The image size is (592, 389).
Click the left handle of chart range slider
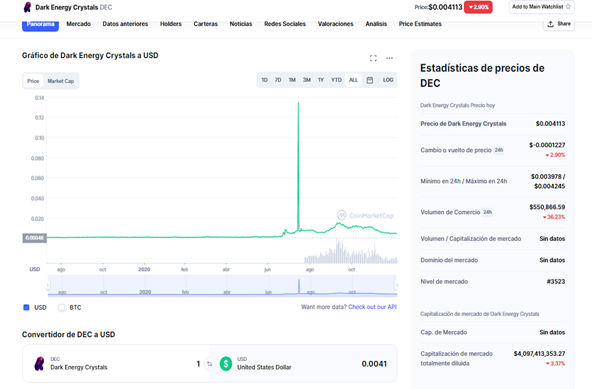click(48, 285)
